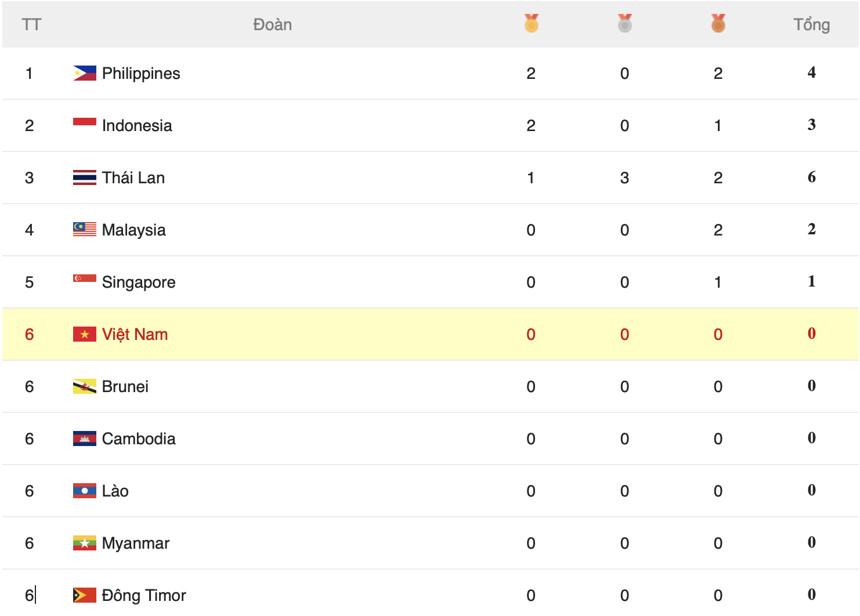Click the bronze medal column icon
Screen dimensions: 860x616
click(718, 23)
